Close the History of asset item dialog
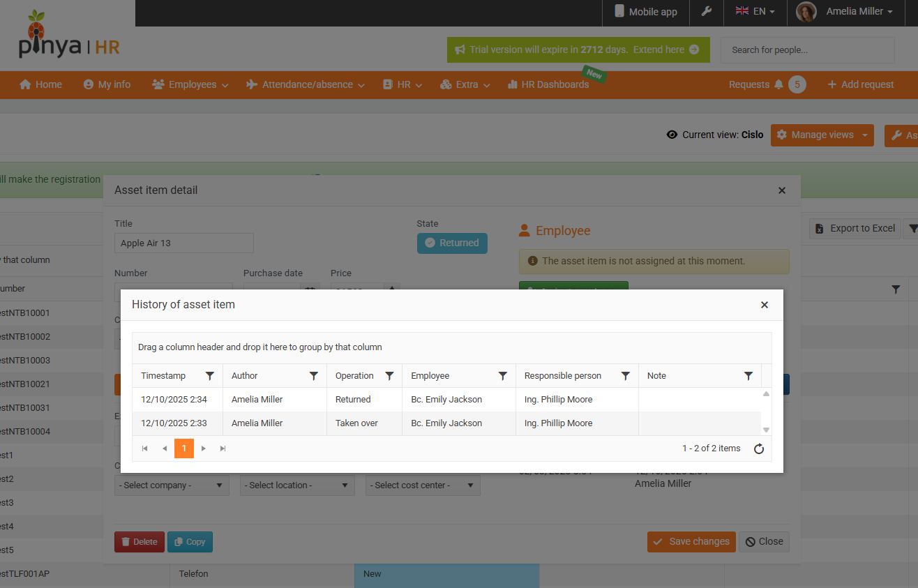This screenshot has width=918, height=588. (x=765, y=305)
